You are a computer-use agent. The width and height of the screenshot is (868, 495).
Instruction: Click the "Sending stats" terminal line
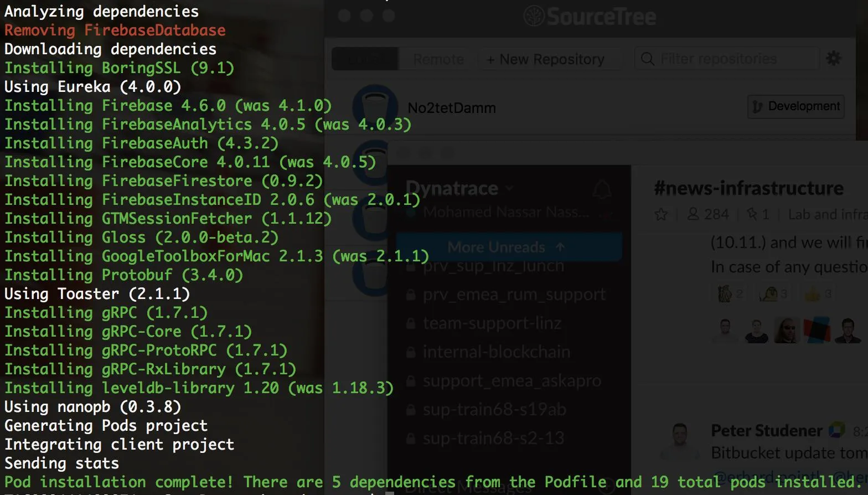pyautogui.click(x=61, y=463)
